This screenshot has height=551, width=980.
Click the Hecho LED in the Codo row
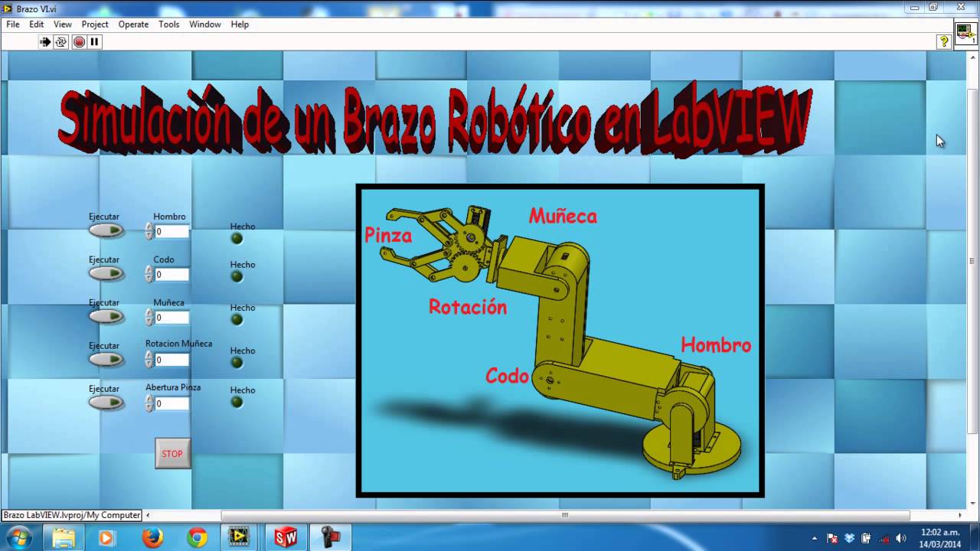click(237, 276)
